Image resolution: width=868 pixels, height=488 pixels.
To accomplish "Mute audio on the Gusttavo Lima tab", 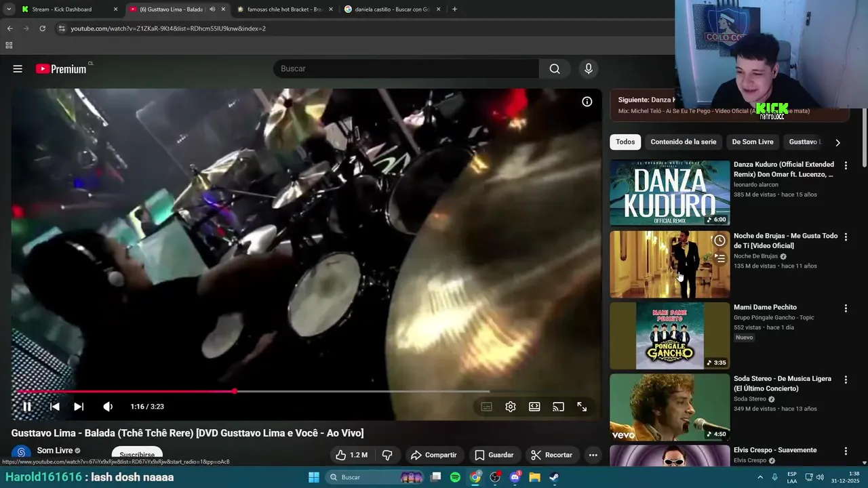I will coord(212,9).
